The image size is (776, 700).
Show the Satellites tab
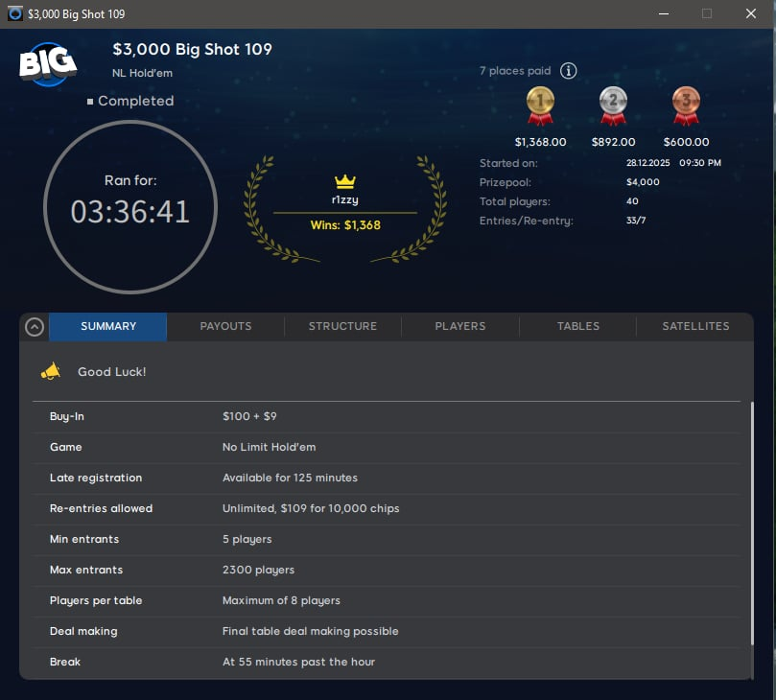click(x=695, y=326)
